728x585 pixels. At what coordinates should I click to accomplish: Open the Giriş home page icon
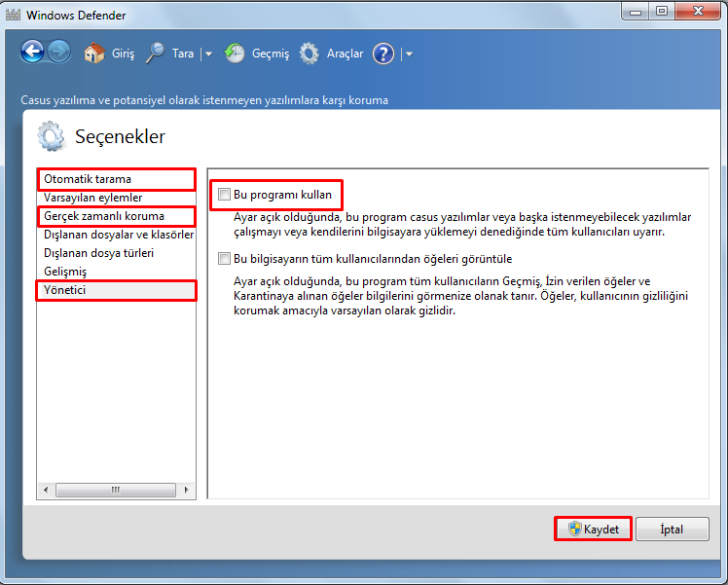click(x=94, y=54)
